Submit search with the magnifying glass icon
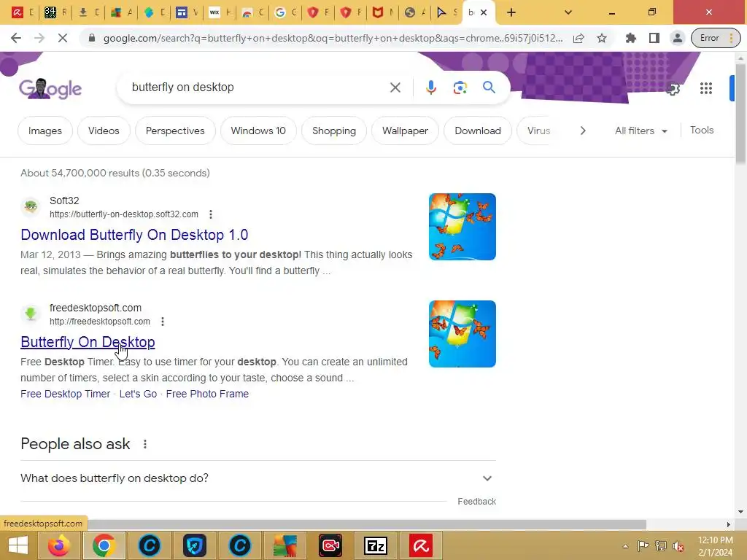Screen dimensions: 747x560 click(x=489, y=87)
